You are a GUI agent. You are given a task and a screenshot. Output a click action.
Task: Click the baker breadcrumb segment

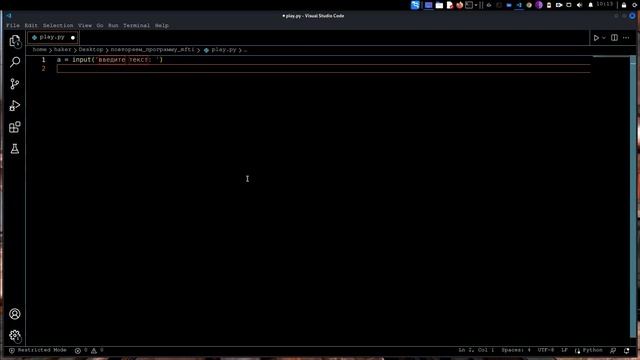click(x=63, y=49)
